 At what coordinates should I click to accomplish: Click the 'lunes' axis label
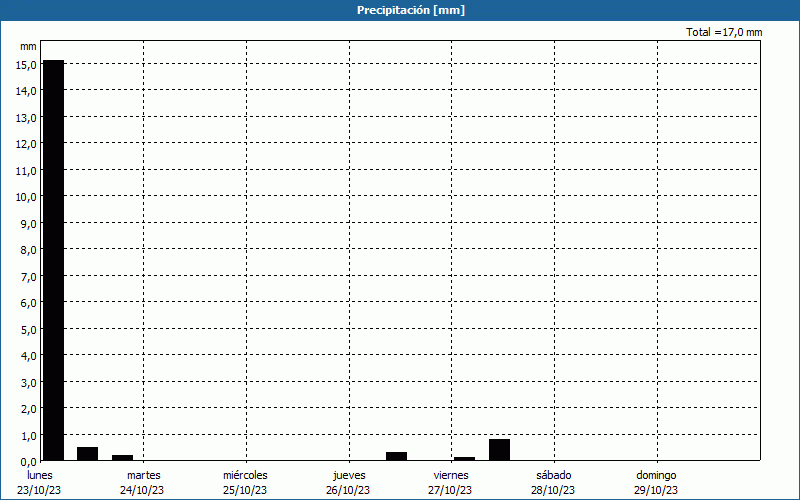click(40, 475)
